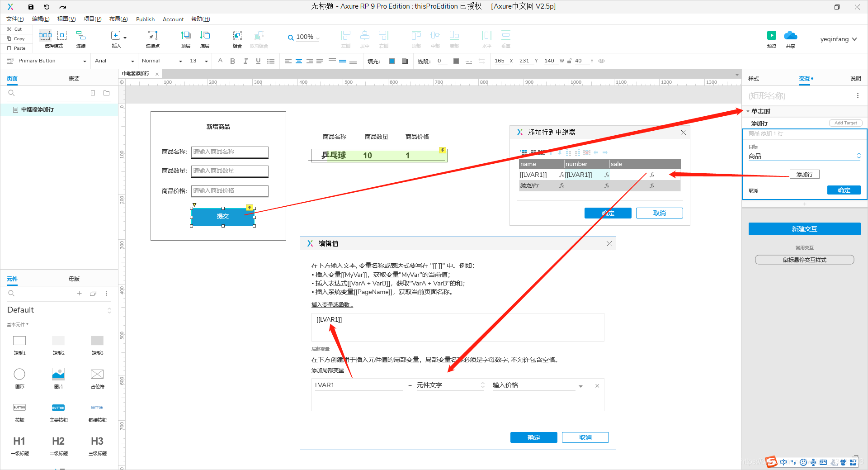Switch to the 概要 outline tab
The image size is (868, 470).
pyautogui.click(x=74, y=79)
